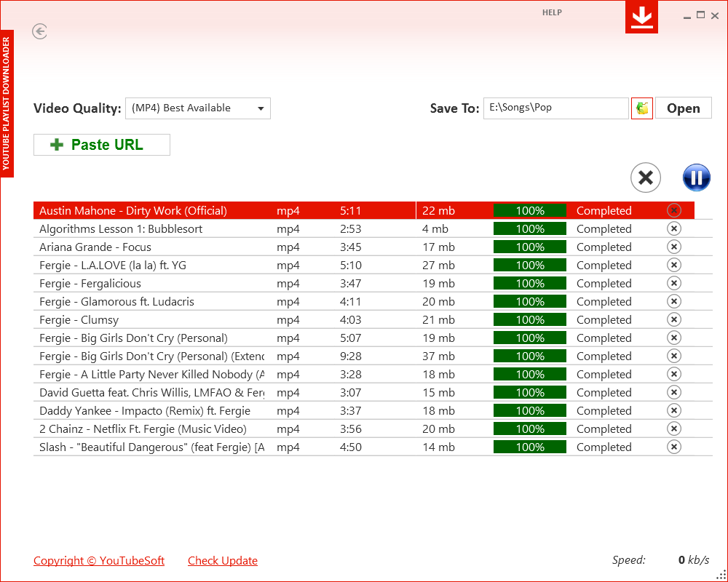
Task: Select 'Algorithms Lesson 1: Bubblesort' row
Action: (x=373, y=229)
